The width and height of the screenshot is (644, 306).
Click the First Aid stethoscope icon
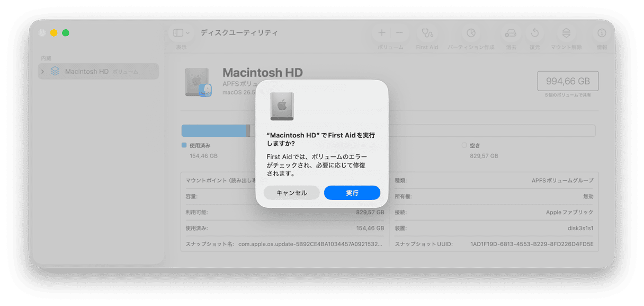click(427, 33)
